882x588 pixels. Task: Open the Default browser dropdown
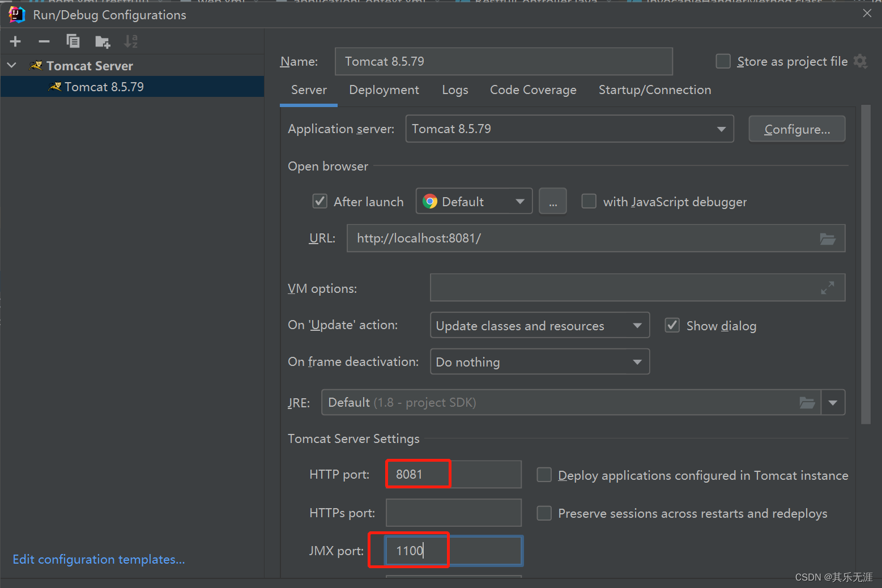[474, 201]
